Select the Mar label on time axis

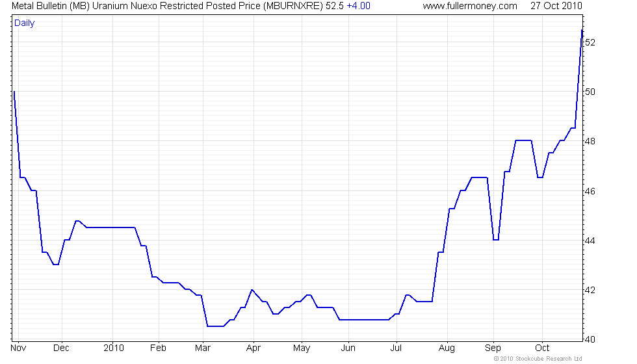pos(203,348)
